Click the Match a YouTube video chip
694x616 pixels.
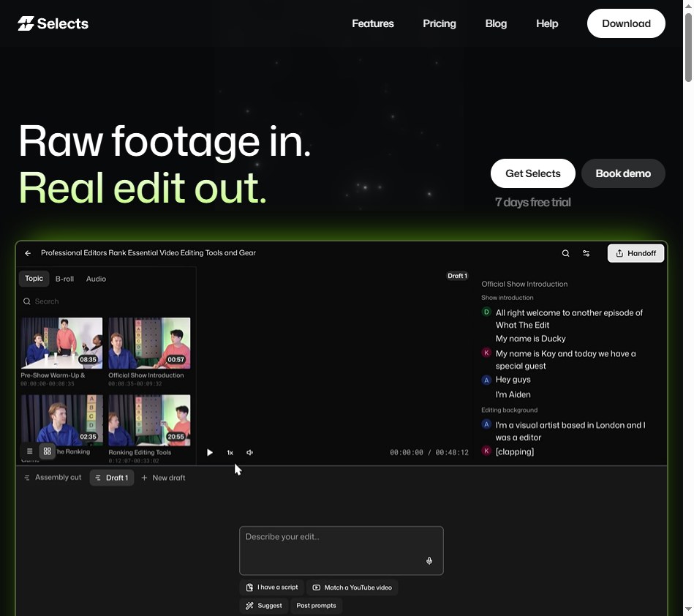[x=352, y=587]
